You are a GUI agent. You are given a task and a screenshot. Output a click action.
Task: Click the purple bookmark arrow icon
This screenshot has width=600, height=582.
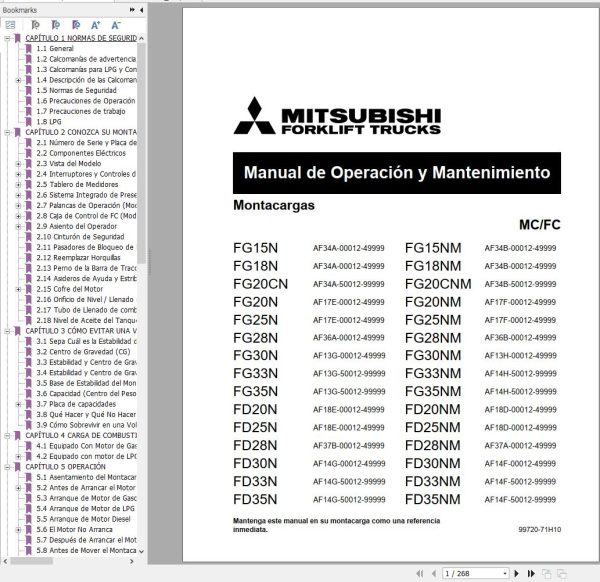pyautogui.click(x=76, y=25)
